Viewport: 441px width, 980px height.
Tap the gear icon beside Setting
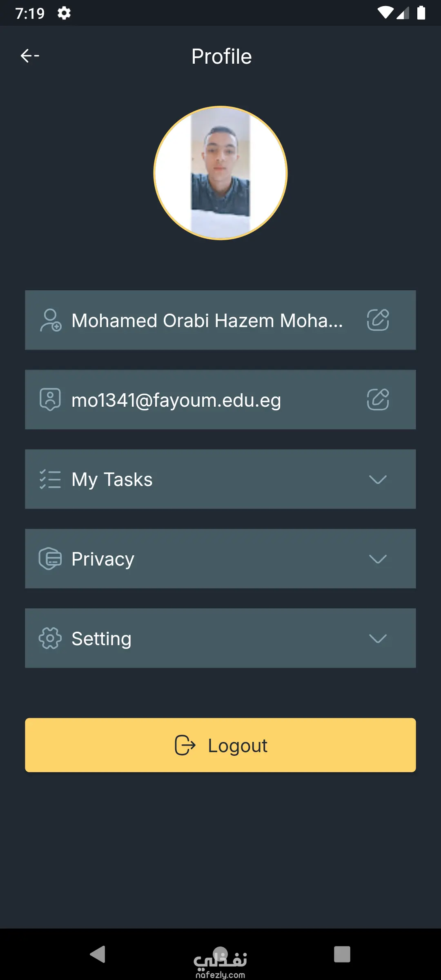50,638
